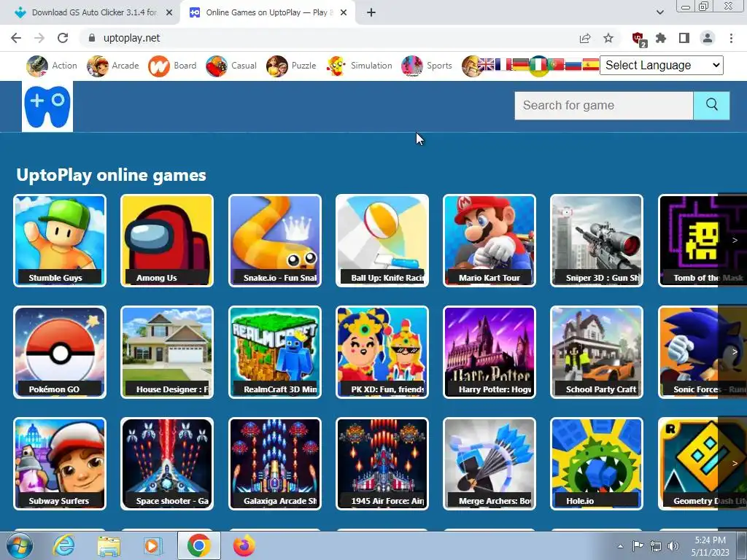Open the 1945 Air Force game

[x=382, y=464]
